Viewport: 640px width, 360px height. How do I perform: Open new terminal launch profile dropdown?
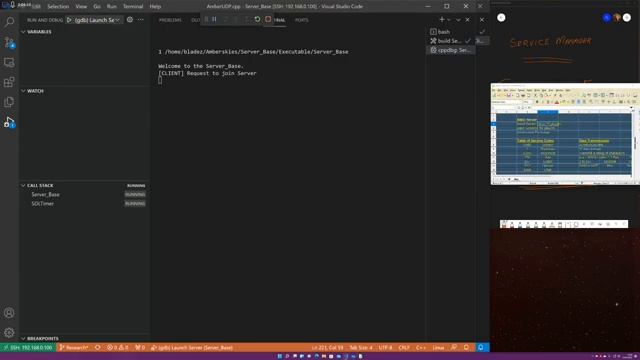449,20
